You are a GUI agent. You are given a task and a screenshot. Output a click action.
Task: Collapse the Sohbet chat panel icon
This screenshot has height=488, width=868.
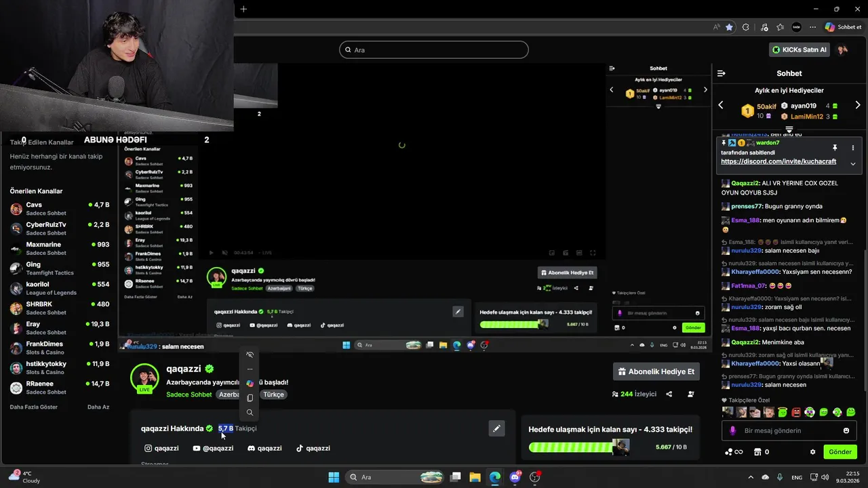[x=722, y=73]
